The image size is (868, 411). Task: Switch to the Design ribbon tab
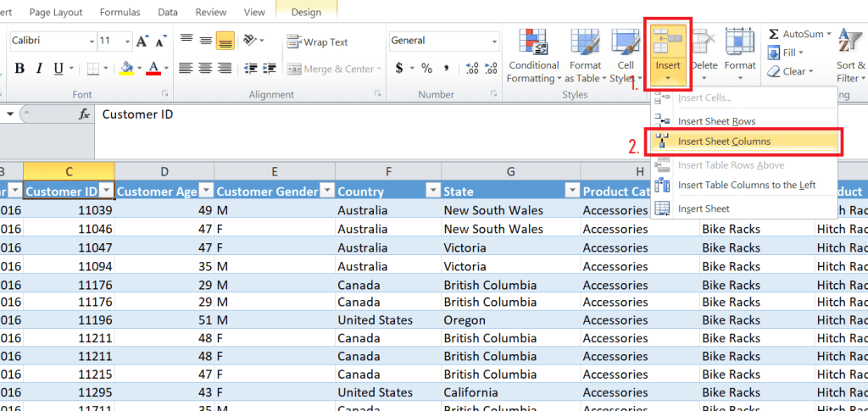tap(306, 12)
